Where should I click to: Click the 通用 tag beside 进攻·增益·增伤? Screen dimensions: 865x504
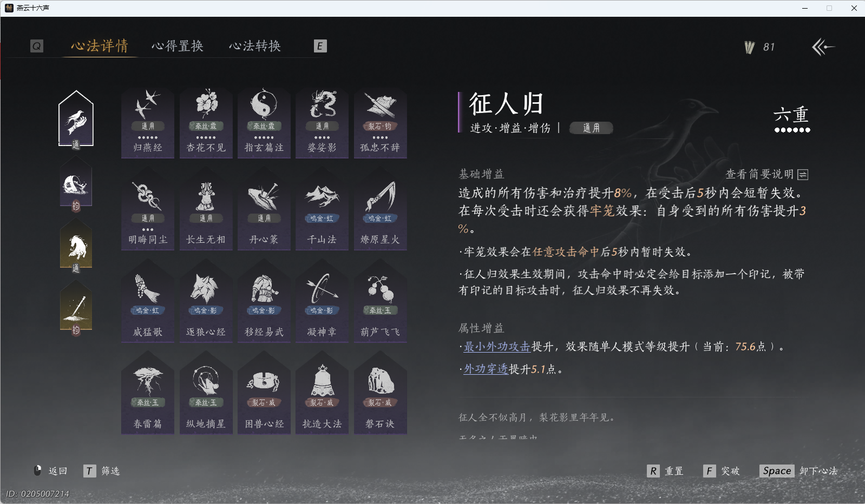pyautogui.click(x=591, y=128)
